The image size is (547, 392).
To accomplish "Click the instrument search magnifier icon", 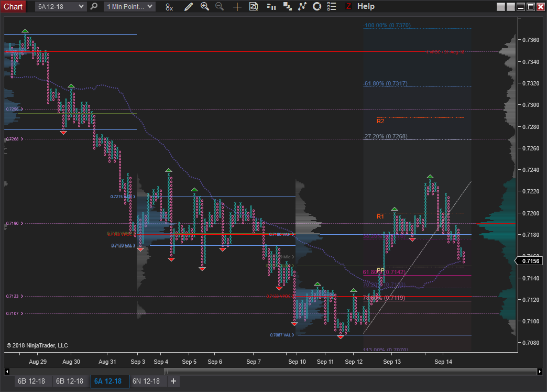I will coord(94,6).
